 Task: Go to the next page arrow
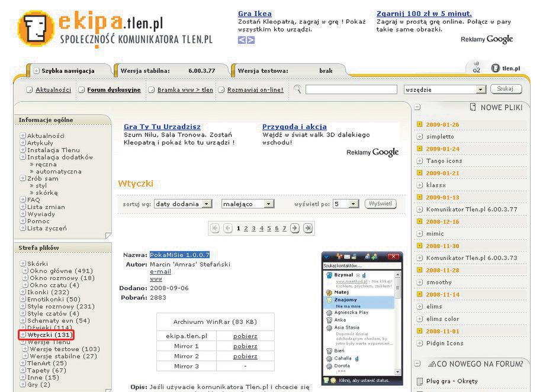[x=295, y=228]
